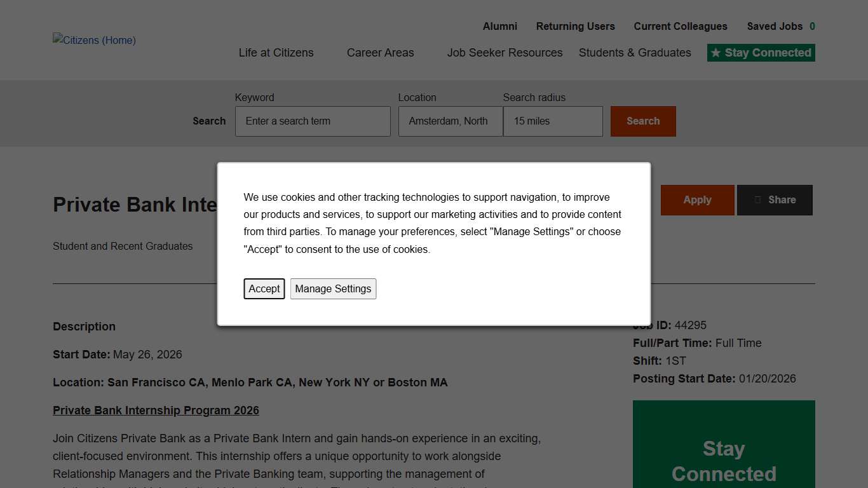The height and width of the screenshot is (488, 868).
Task: Expand the Career Areas menu
Action: click(x=380, y=53)
